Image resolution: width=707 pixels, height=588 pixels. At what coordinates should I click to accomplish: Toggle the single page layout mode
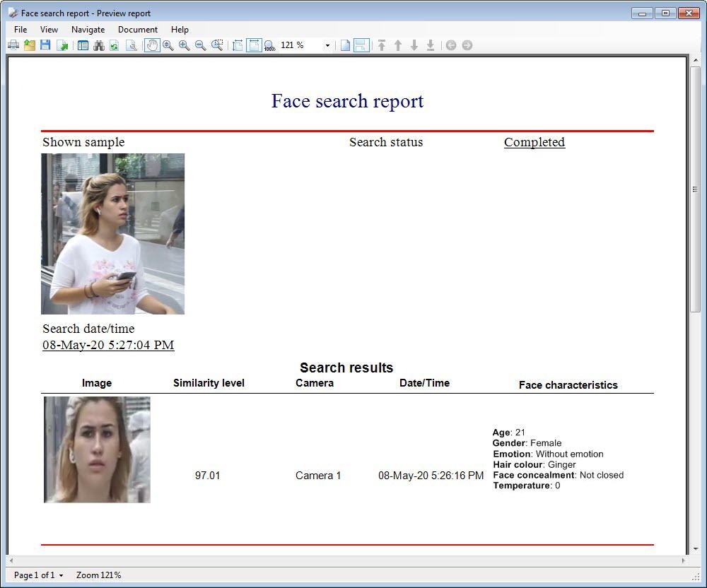(345, 45)
